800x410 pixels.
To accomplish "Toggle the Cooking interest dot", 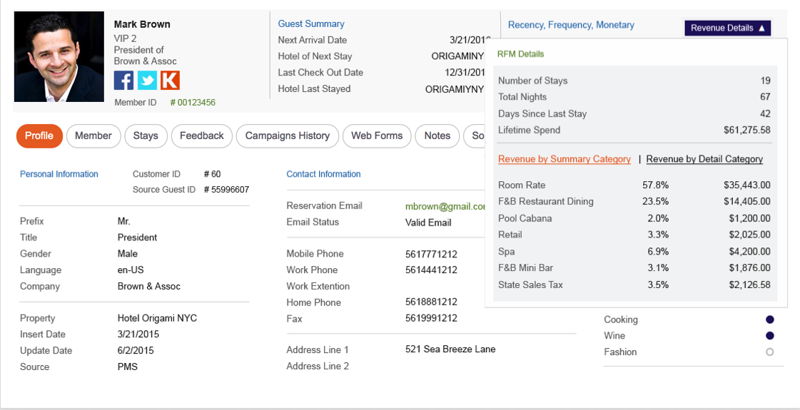I will click(x=769, y=320).
